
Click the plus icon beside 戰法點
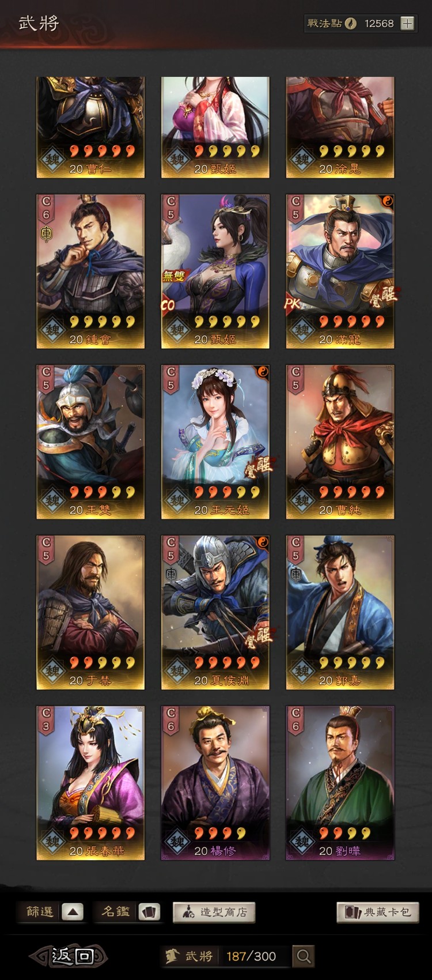[407, 24]
